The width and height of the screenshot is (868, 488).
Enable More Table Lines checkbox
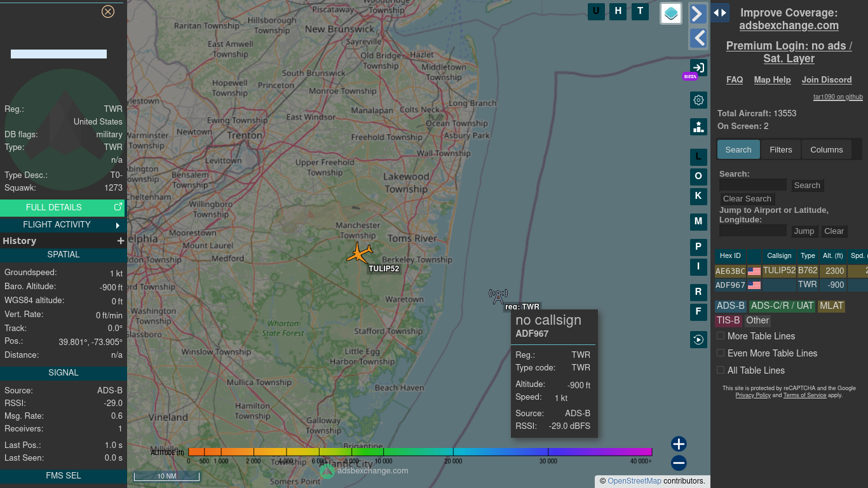(x=721, y=335)
